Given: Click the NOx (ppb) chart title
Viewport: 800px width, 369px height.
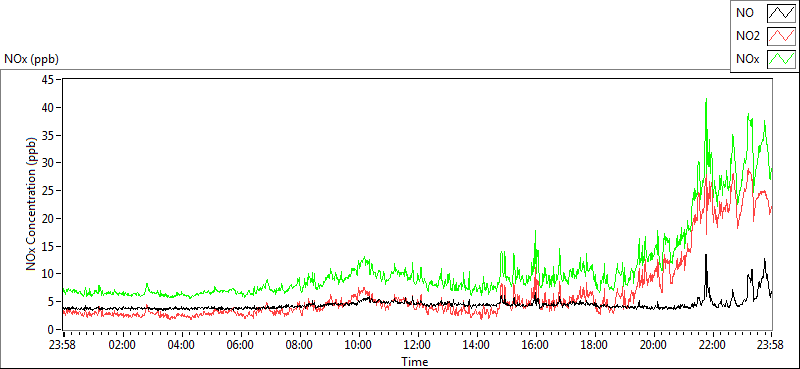Looking at the screenshot, I should click(32, 59).
